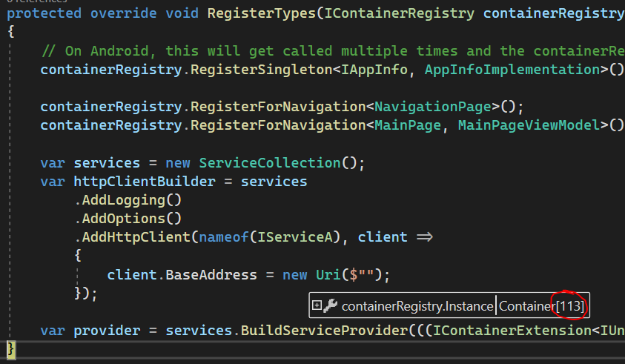Viewport: 625px width, 364px height.
Task: Click the '.AddHttpClient' method call
Action: (132, 237)
